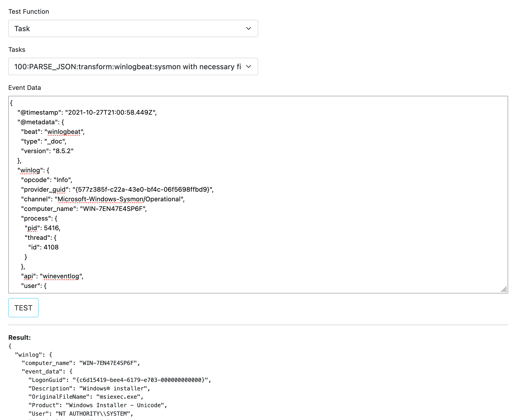This screenshot has width=526, height=420.
Task: Click the thread id 4108 line
Action: [43, 247]
